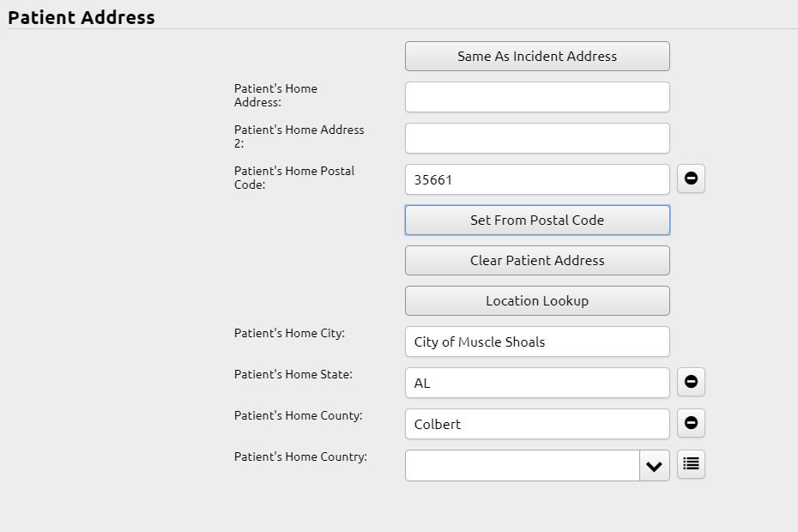Select the Patient's Home Address 2 field
The width and height of the screenshot is (798, 532).
[x=537, y=138]
